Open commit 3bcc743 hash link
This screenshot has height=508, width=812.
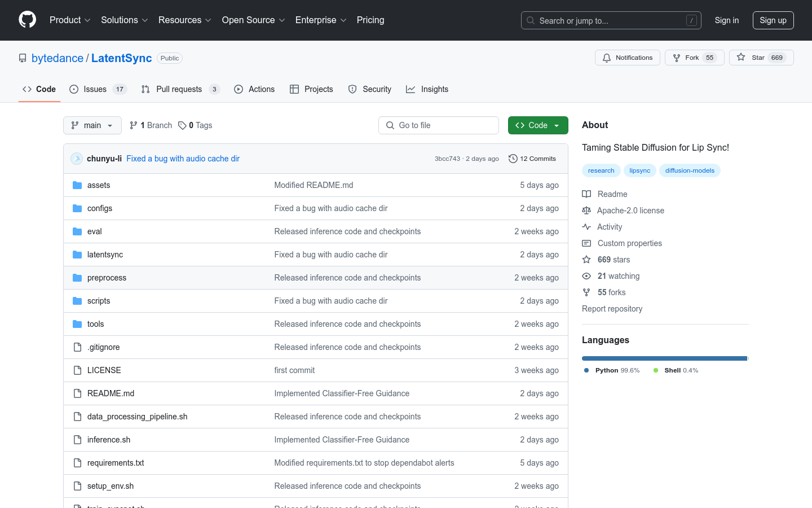[x=447, y=159]
